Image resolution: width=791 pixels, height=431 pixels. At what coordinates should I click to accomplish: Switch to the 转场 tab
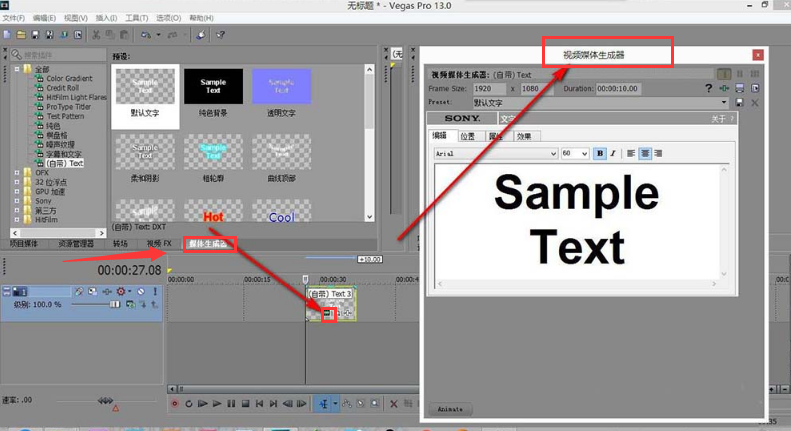(121, 244)
